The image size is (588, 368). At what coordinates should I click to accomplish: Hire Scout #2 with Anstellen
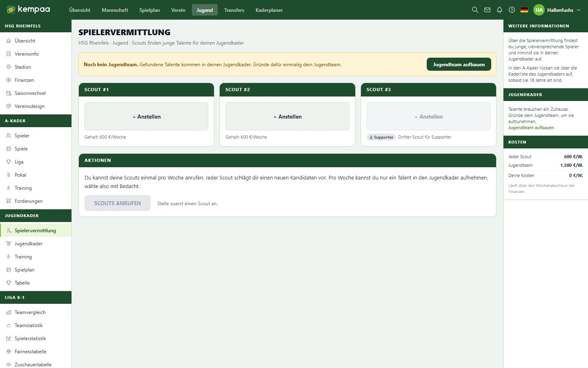tap(287, 117)
